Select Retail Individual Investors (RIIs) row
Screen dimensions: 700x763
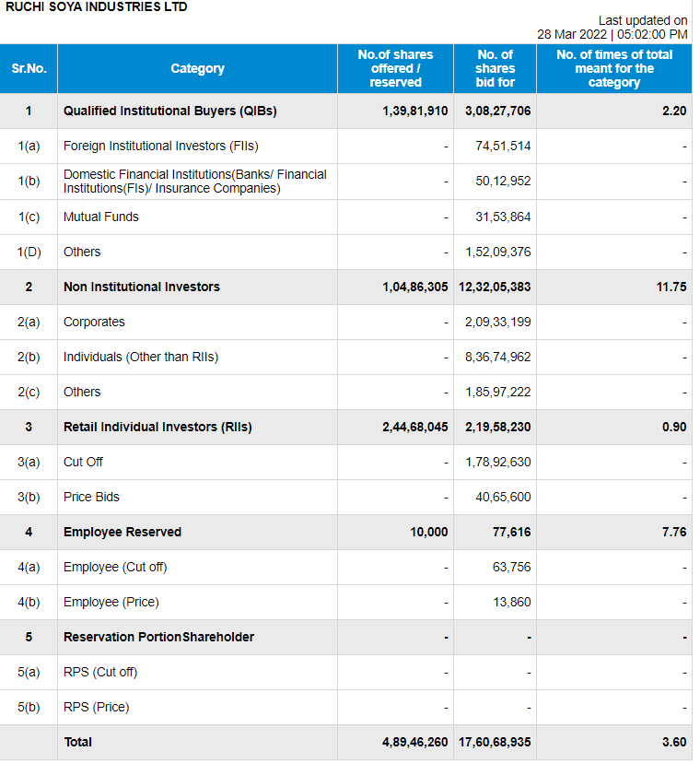pos(157,427)
